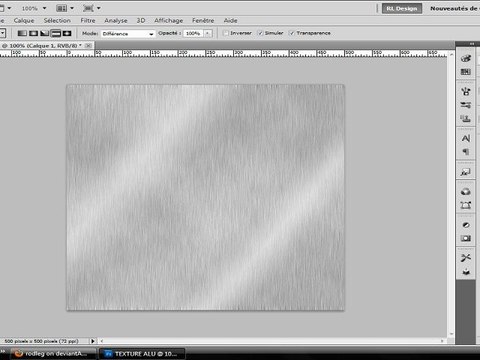Select the Angle gradient type icon
The height and width of the screenshot is (360, 480).
(x=45, y=33)
